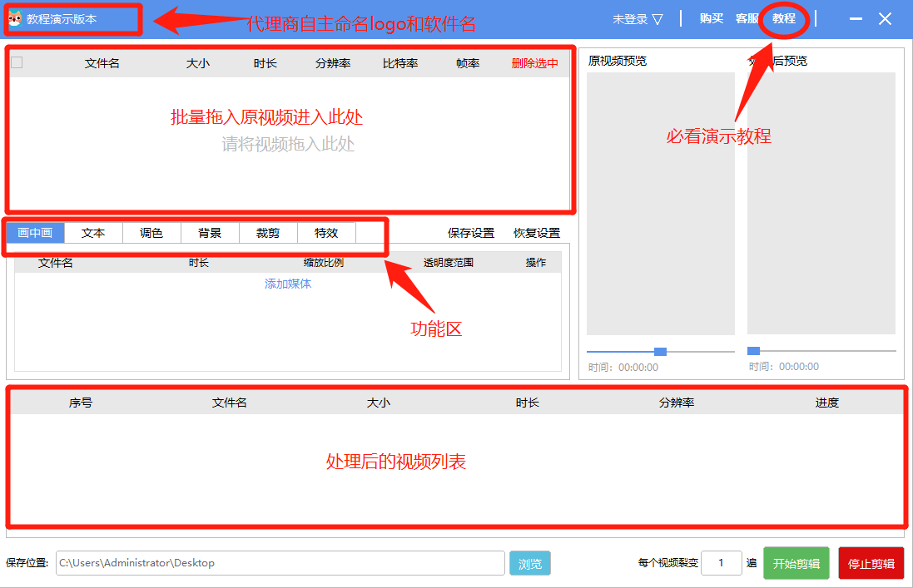Open 客服 customer service

pyautogui.click(x=747, y=18)
